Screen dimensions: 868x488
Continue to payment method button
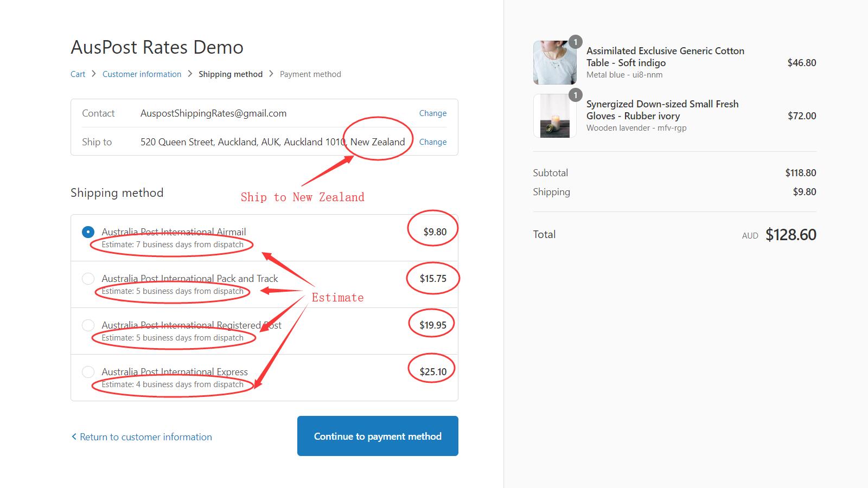(x=378, y=436)
